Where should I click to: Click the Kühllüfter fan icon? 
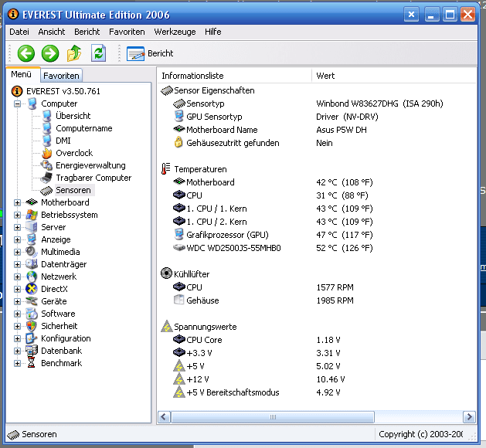tap(166, 273)
